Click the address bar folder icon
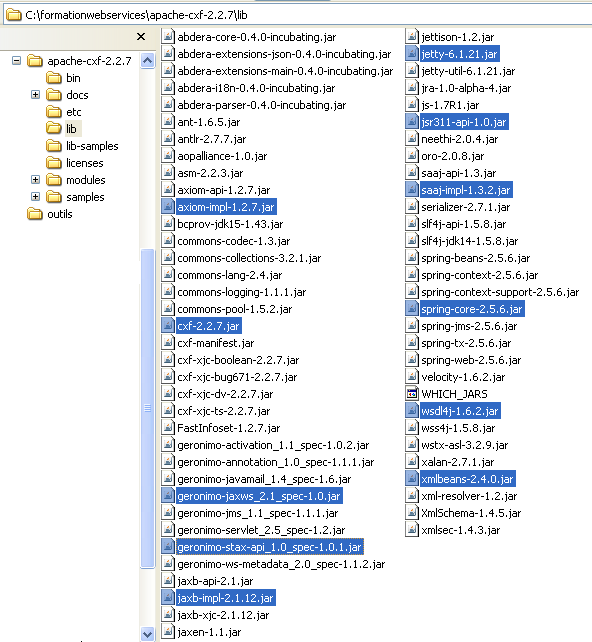The height and width of the screenshot is (642, 592). point(14,15)
